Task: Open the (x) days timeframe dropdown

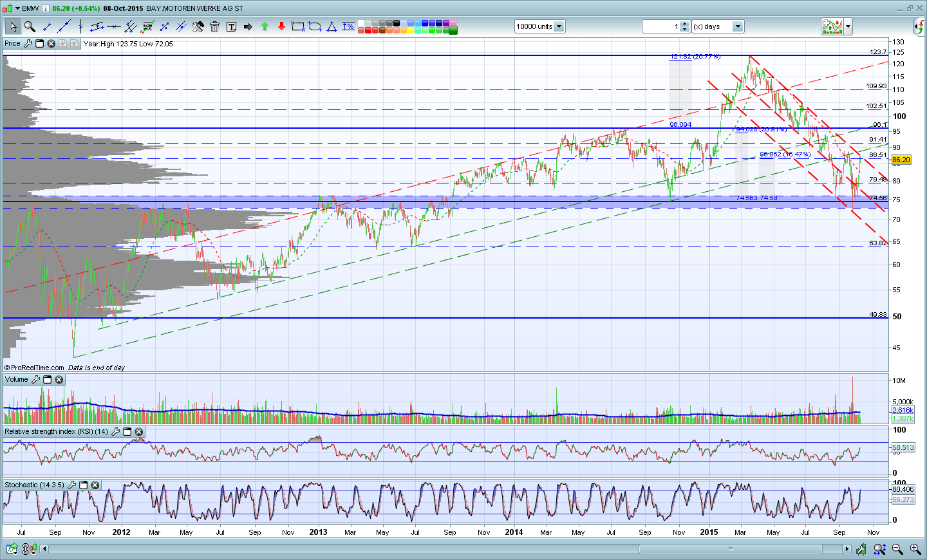Action: [x=738, y=26]
